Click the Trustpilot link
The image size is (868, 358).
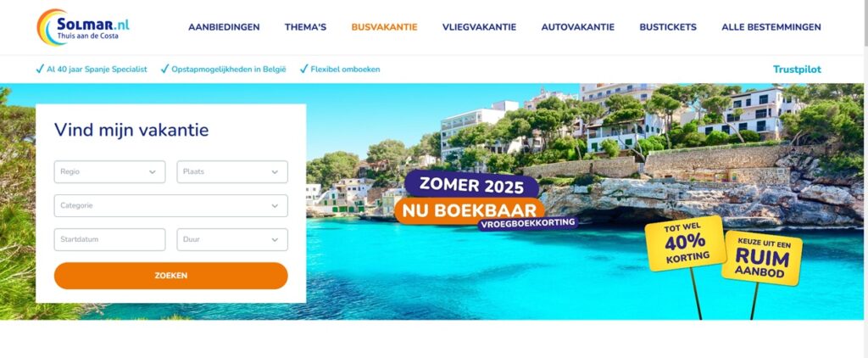click(x=797, y=70)
